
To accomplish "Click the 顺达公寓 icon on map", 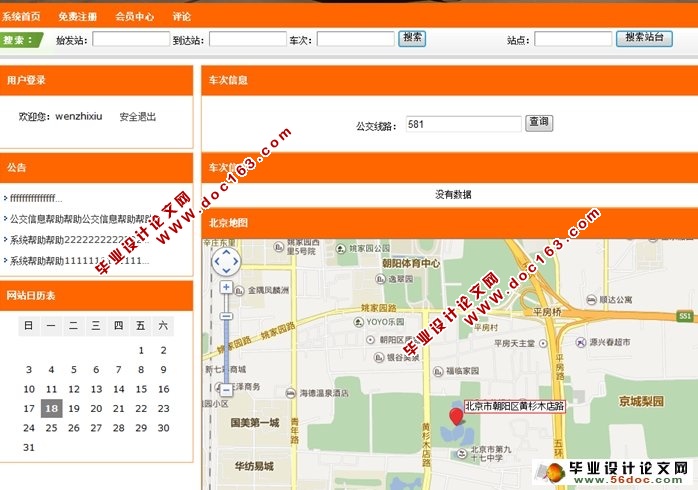I will [591, 300].
